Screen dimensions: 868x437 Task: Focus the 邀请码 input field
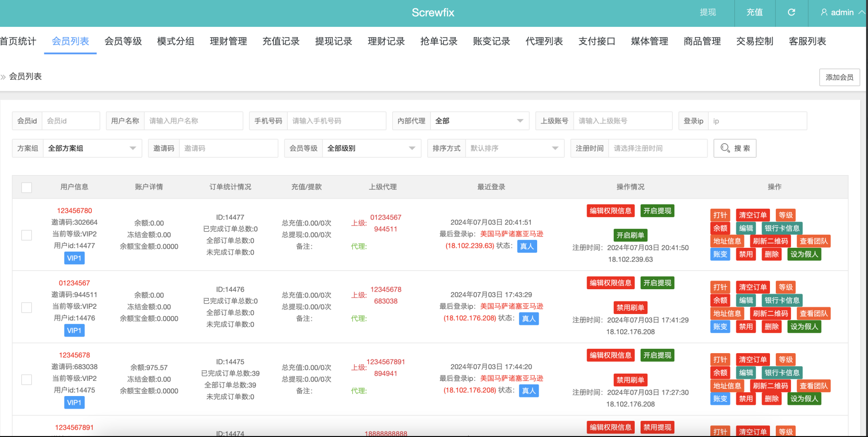click(x=228, y=148)
